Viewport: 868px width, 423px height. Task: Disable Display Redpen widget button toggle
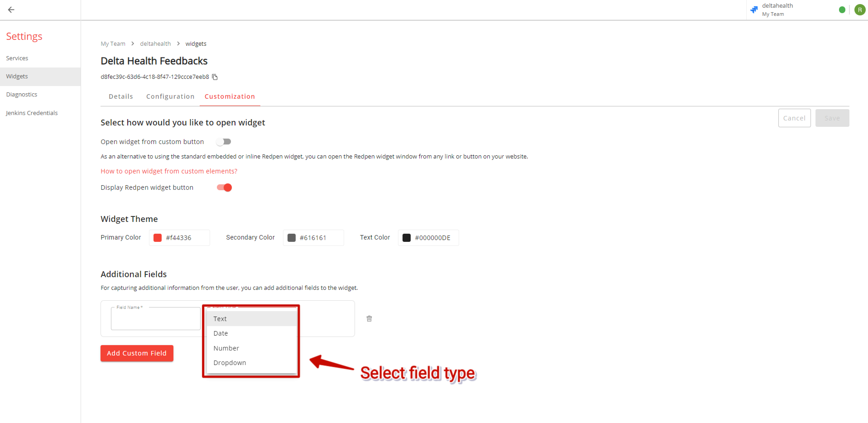[x=224, y=187]
